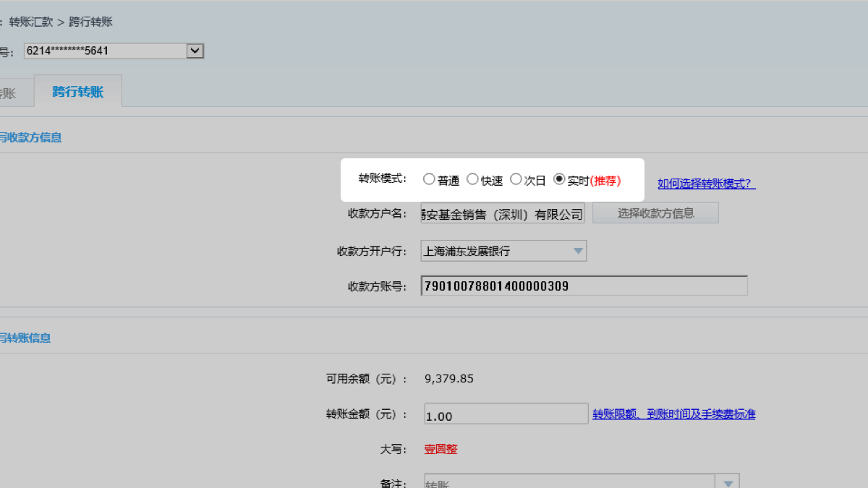Switch to the 跨行转账 tab
The image size is (868, 488).
(78, 92)
